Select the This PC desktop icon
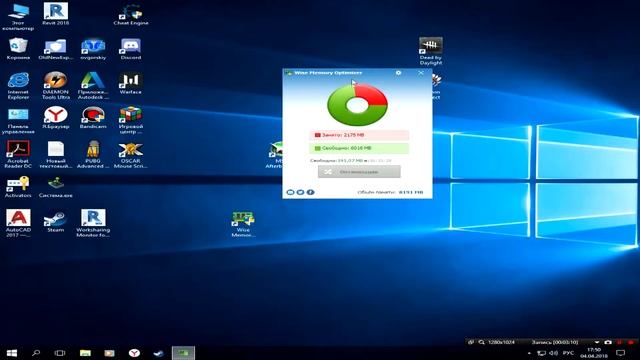The height and width of the screenshot is (360, 640). click(x=18, y=16)
